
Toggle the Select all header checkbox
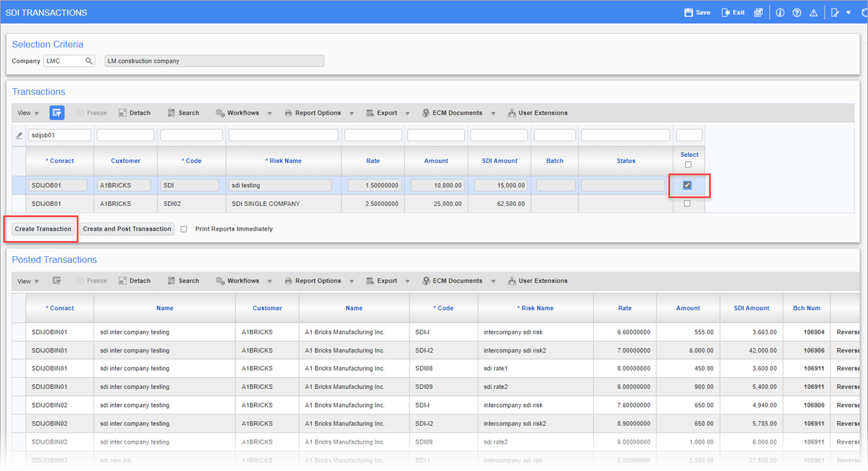(688, 165)
